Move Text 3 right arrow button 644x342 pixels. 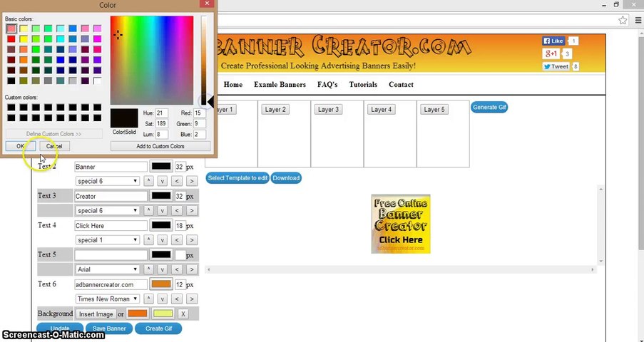191,211
